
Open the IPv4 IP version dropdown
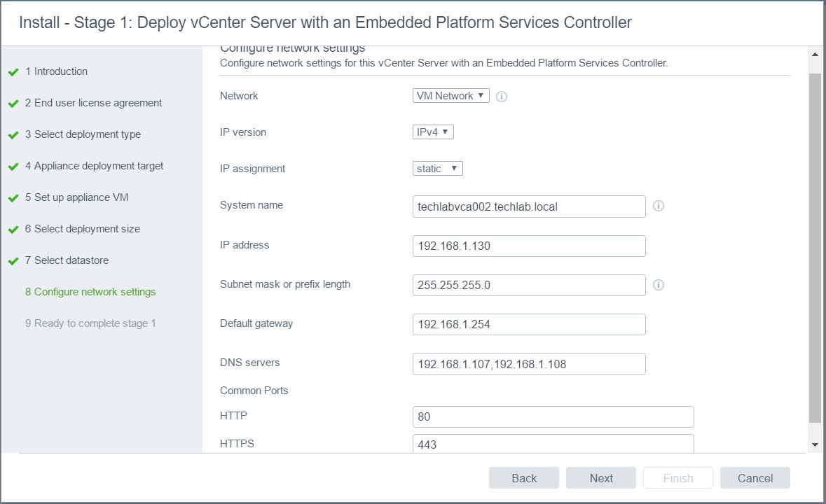433,132
